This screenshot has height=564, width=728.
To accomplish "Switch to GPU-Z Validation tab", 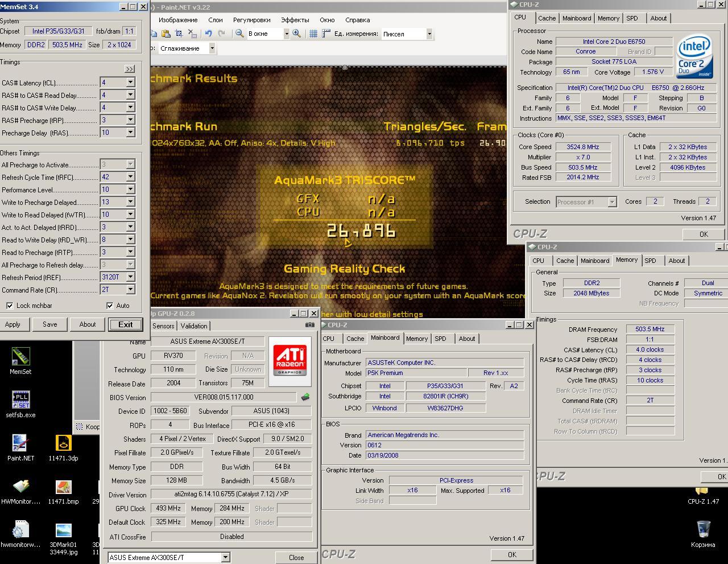I will coord(194,326).
